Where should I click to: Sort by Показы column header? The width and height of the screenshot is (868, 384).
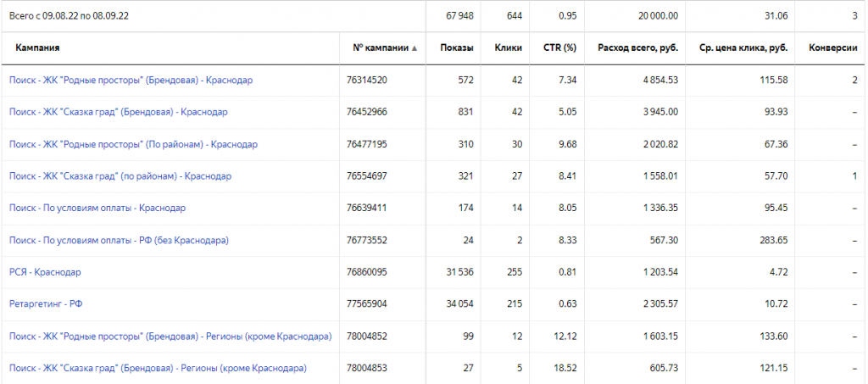point(457,47)
